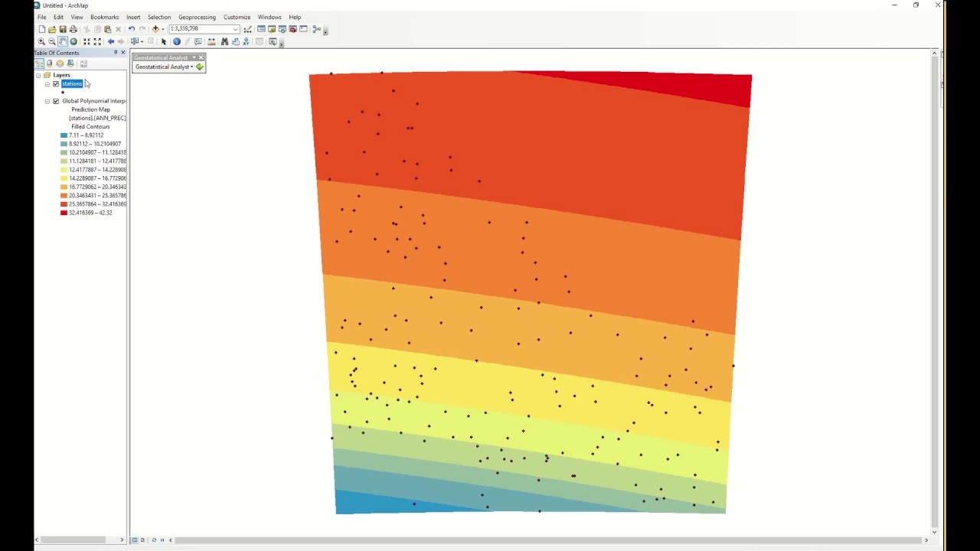Open the Table of Contents window icon

pyautogui.click(x=261, y=29)
